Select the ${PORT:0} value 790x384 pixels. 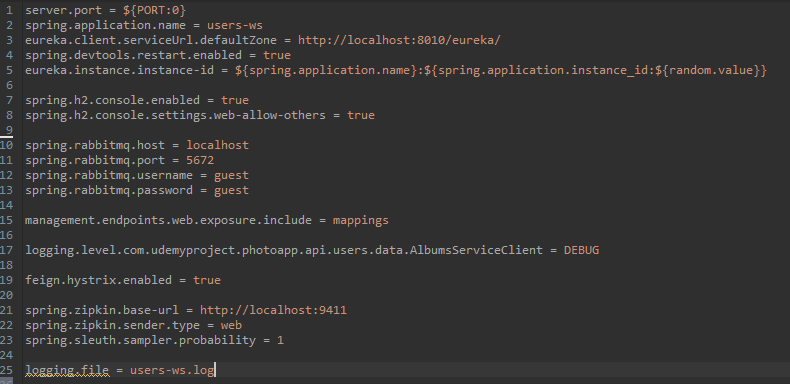[x=154, y=10]
